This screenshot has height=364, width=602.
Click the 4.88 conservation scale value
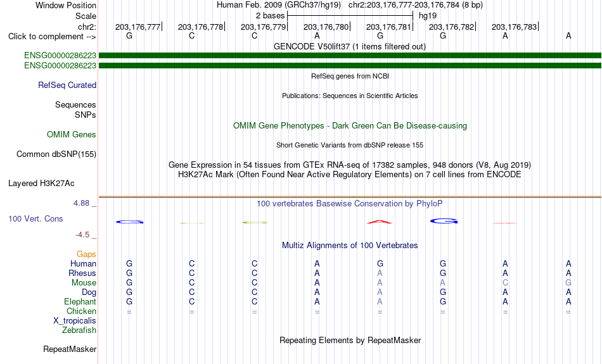[x=81, y=203]
